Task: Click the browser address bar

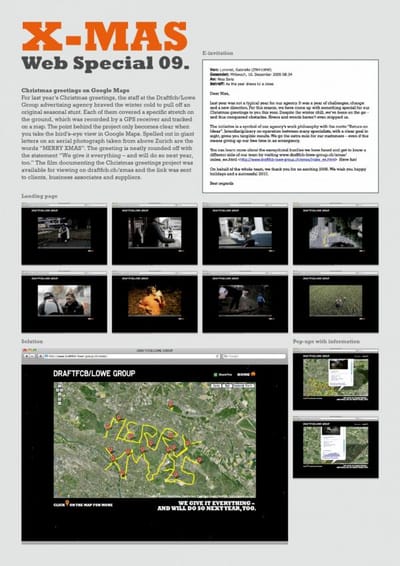Action: [x=130, y=356]
